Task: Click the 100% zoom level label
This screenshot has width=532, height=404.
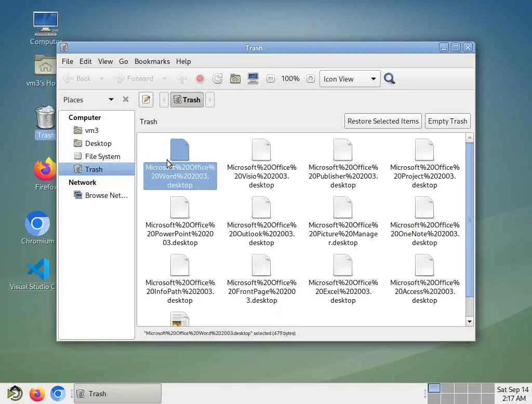Action: [x=290, y=79]
